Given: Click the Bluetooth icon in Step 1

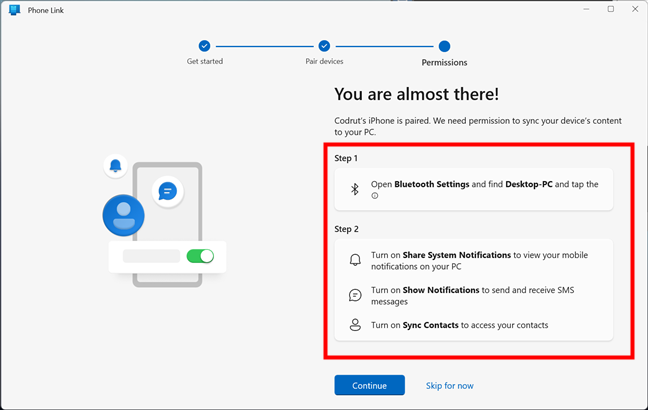Looking at the screenshot, I should pos(355,189).
